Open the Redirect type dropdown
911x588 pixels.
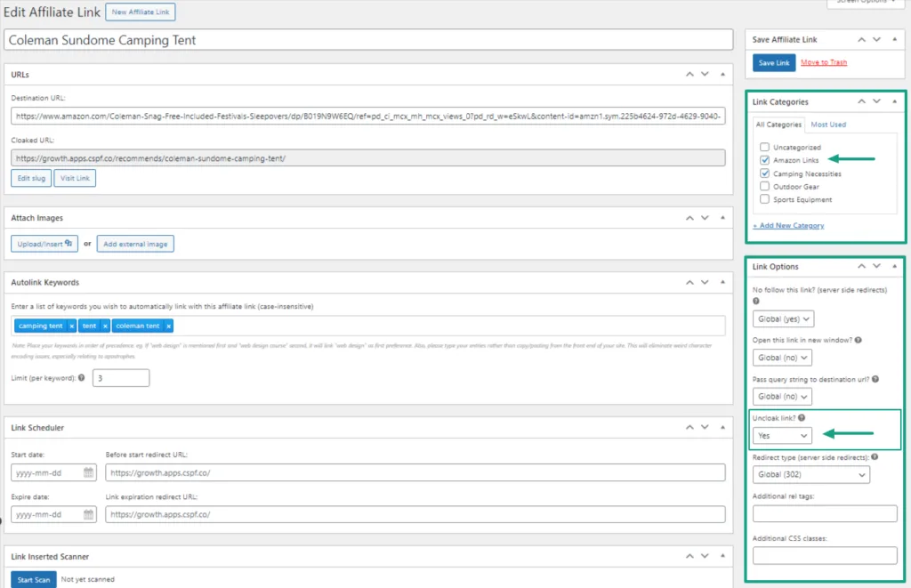[811, 475]
